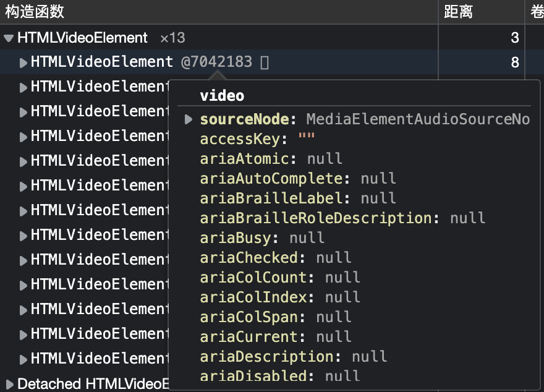The image size is (544, 392).
Task: Click the 构造函数 column header
Action: [35, 12]
